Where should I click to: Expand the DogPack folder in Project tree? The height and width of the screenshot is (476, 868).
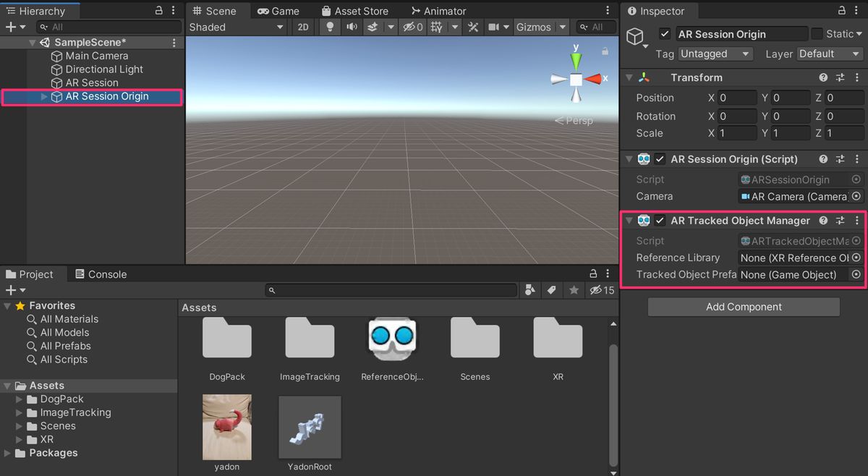20,399
